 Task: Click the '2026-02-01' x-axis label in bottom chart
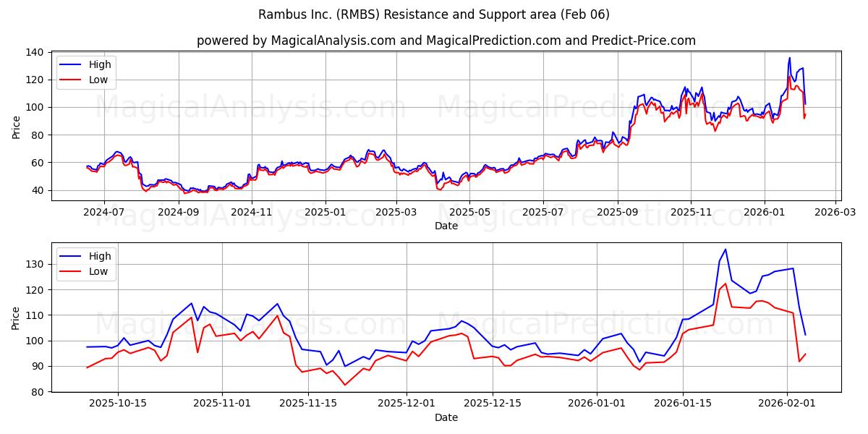click(787, 404)
